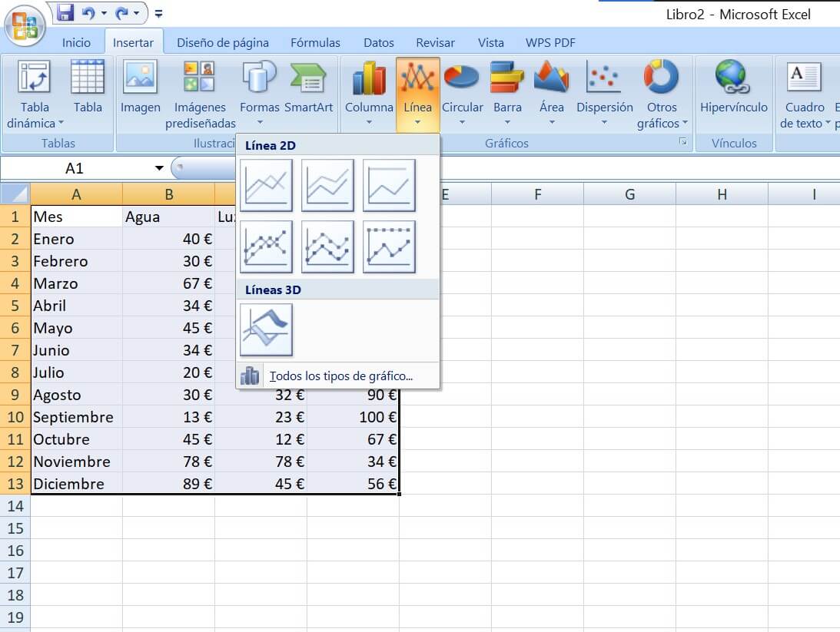Viewport: 840px width, 632px height.
Task: Redo the last action
Action: pos(121,13)
